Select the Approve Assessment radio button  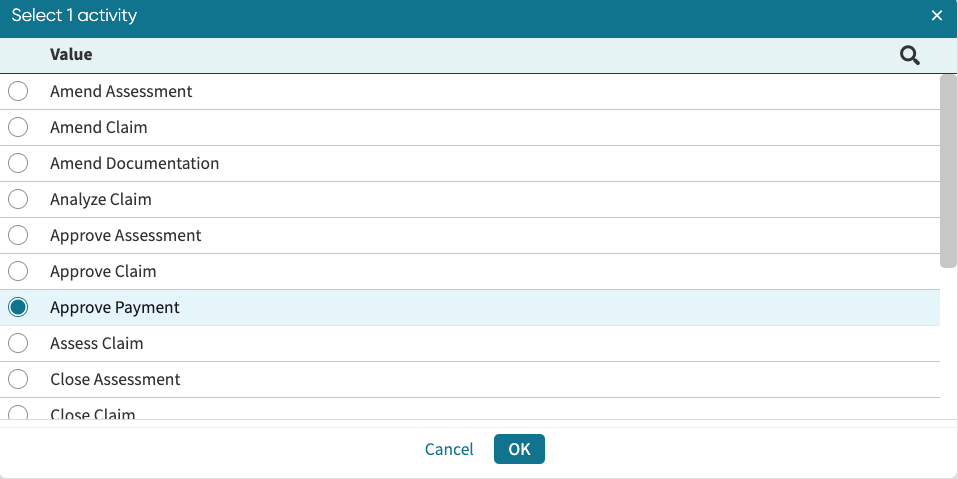pos(18,236)
